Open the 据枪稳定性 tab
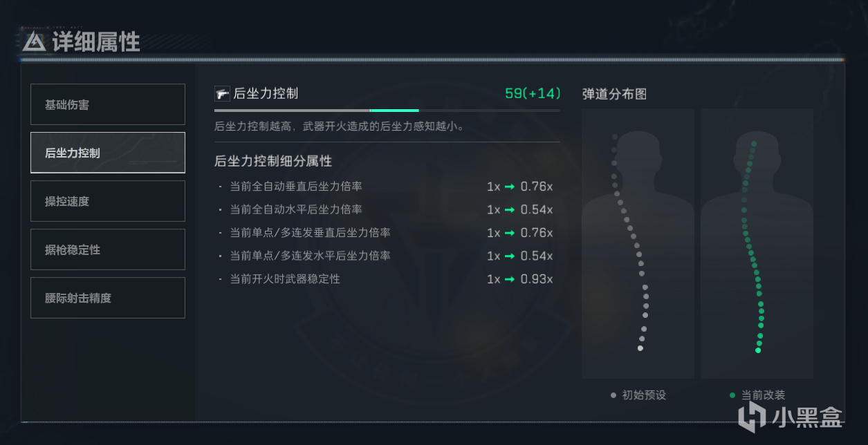Image resolution: width=868 pixels, height=445 pixels. (x=108, y=249)
